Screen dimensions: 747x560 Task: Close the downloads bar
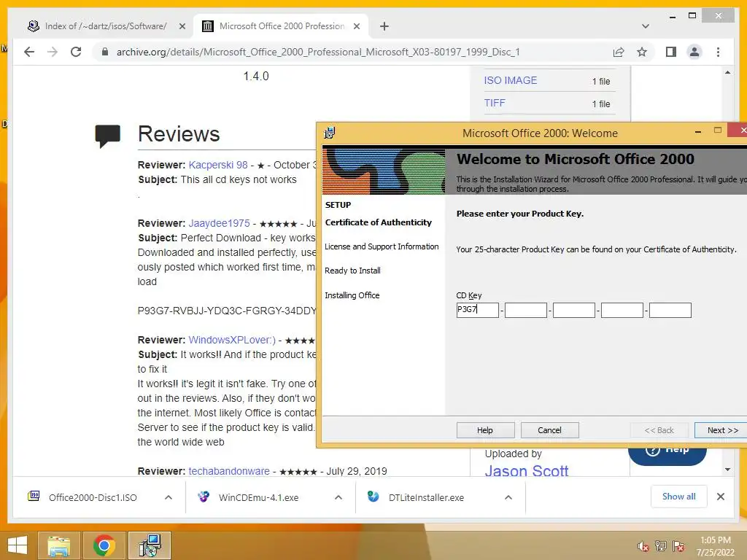[x=720, y=497]
